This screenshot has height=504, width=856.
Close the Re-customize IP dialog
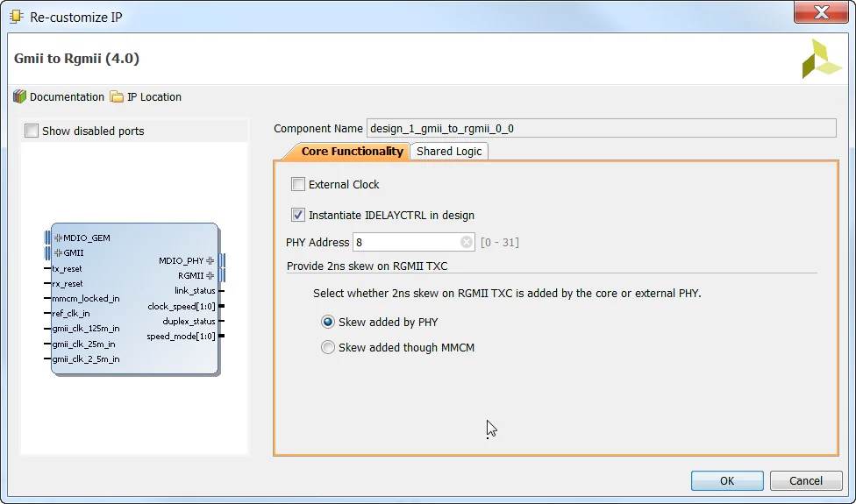(821, 12)
